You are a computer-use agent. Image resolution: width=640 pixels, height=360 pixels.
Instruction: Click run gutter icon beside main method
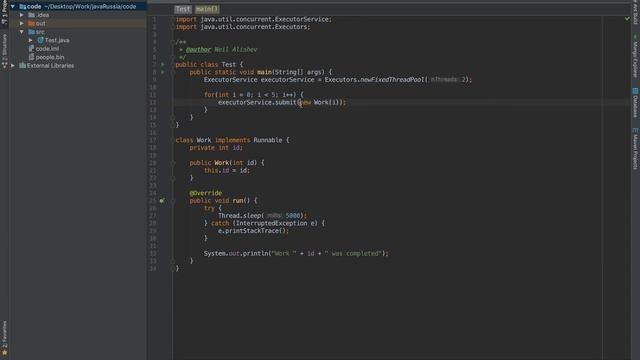162,72
